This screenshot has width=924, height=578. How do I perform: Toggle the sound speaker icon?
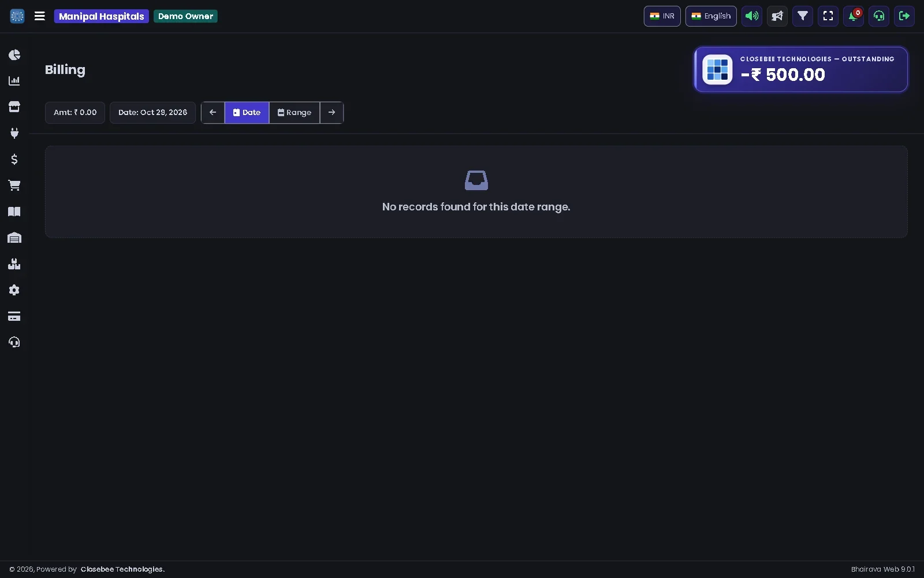pos(752,16)
